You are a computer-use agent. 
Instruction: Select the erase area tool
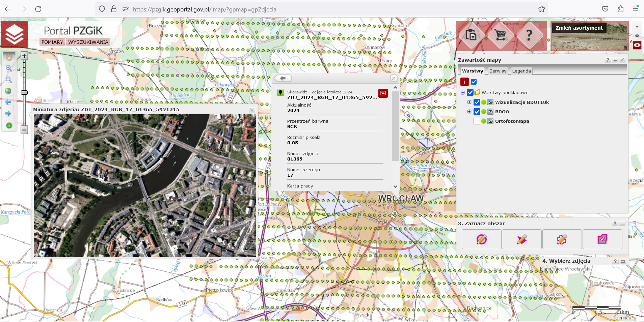point(602,239)
